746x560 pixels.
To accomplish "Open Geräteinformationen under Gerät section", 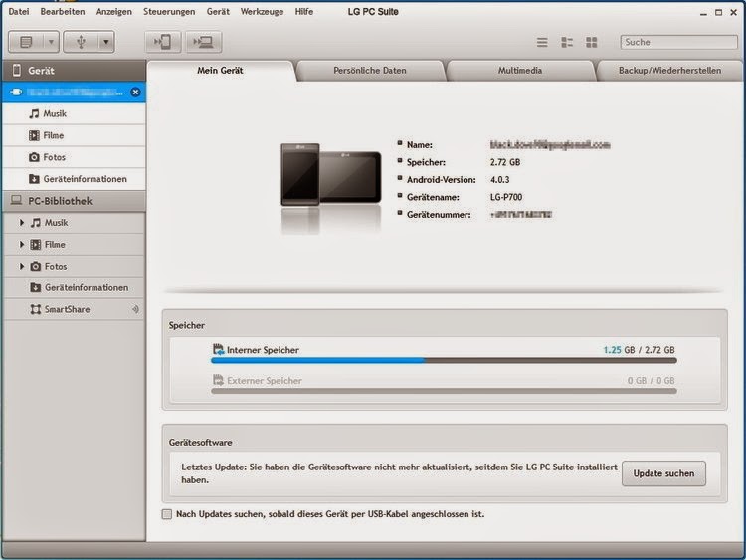I will click(75, 179).
